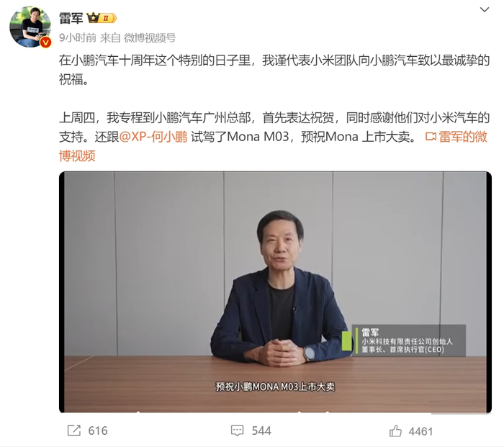Click the comment bubble icon
Image resolution: width=504 pixels, height=447 pixels.
tap(237, 431)
